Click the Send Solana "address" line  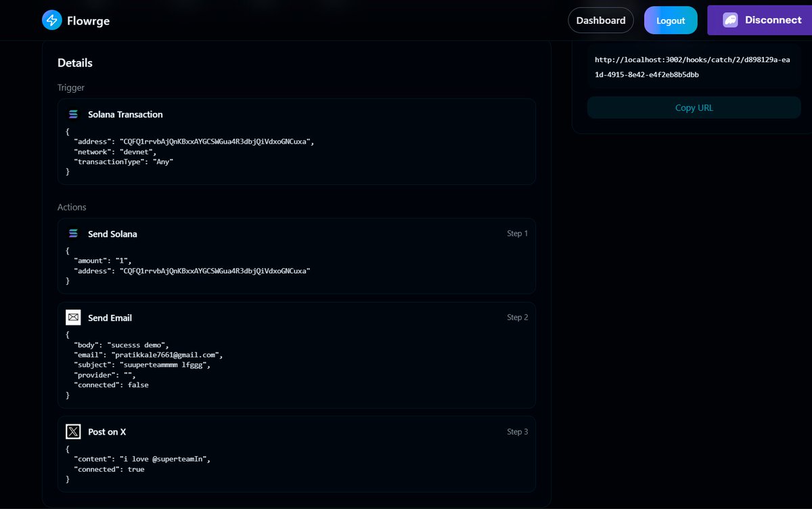coord(192,271)
